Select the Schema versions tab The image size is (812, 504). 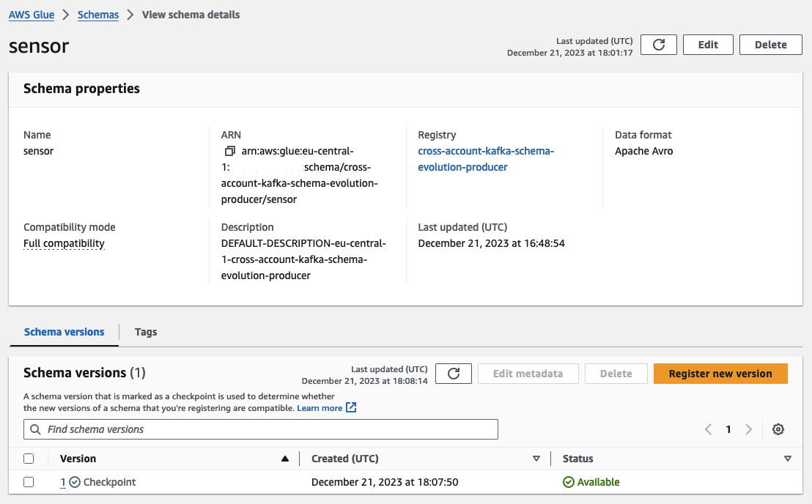pos(64,332)
